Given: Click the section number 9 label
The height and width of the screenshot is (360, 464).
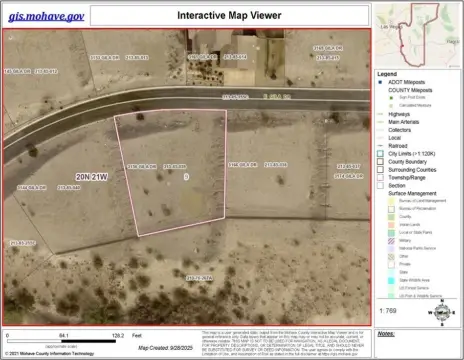Looking at the screenshot, I should 186,177.
